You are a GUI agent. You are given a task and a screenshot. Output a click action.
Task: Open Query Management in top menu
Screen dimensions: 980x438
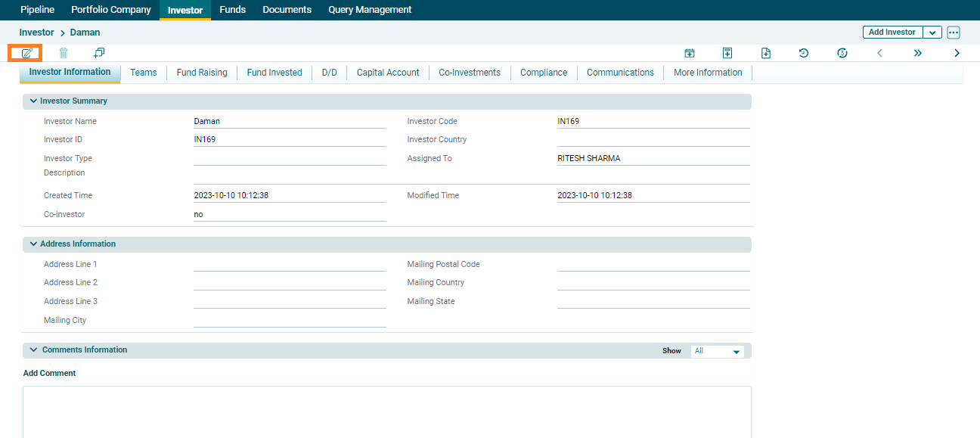(x=370, y=10)
